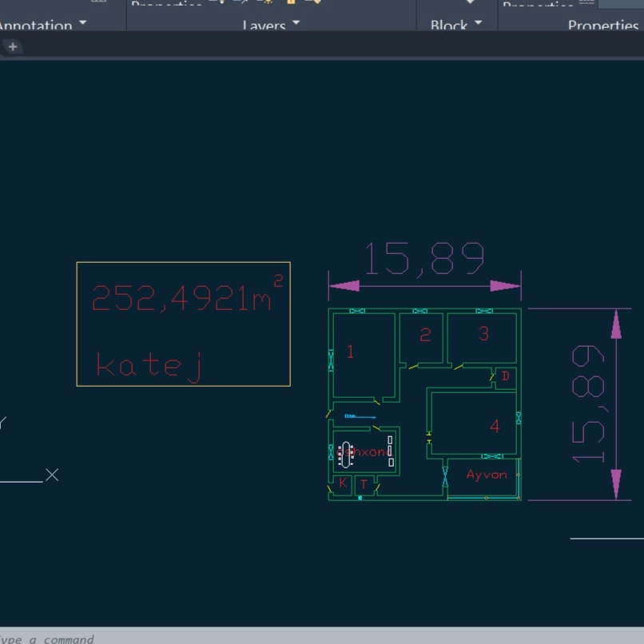The image size is (644, 644).
Task: Expand the Layers panel dropdown
Action: [x=296, y=24]
